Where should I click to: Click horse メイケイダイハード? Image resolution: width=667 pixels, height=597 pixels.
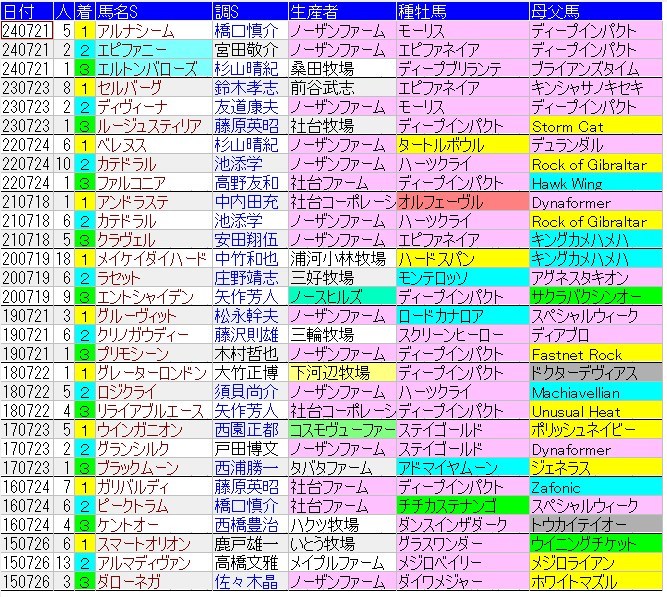pos(154,259)
